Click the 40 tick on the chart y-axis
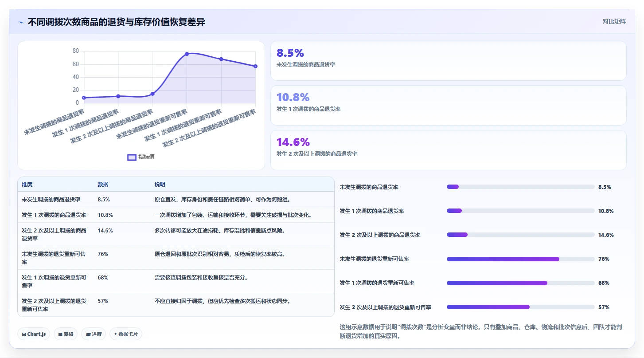Viewport: 644px width, 358px height. click(x=75, y=77)
